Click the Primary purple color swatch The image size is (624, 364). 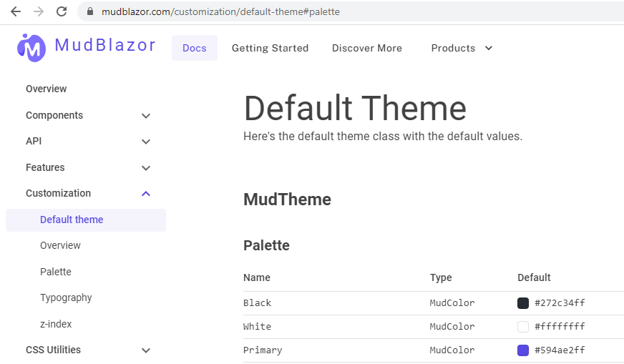(x=523, y=350)
